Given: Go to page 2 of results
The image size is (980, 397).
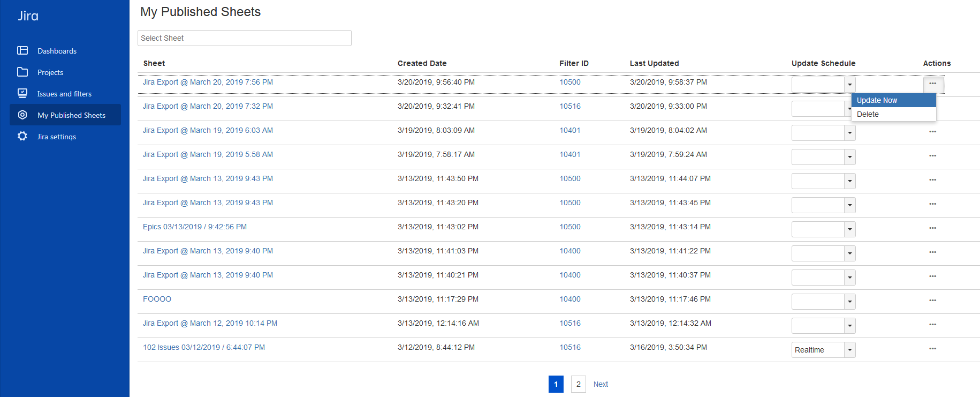Looking at the screenshot, I should coord(578,384).
